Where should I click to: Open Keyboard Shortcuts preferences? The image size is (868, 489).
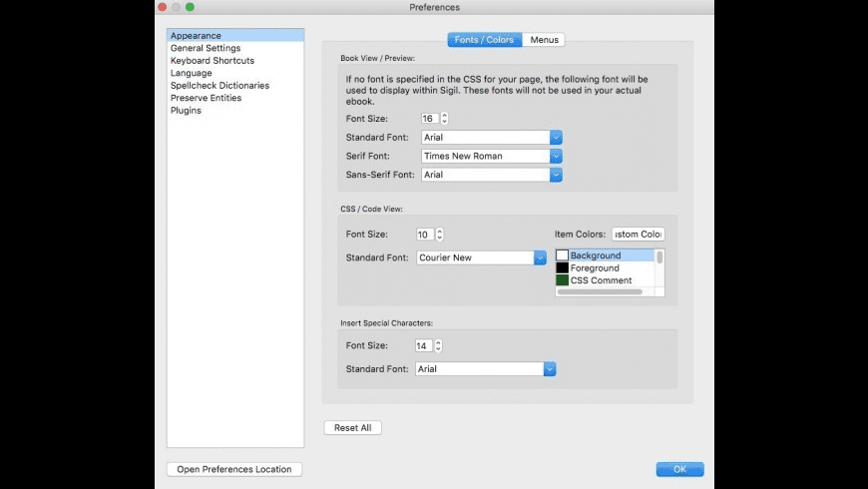click(212, 61)
